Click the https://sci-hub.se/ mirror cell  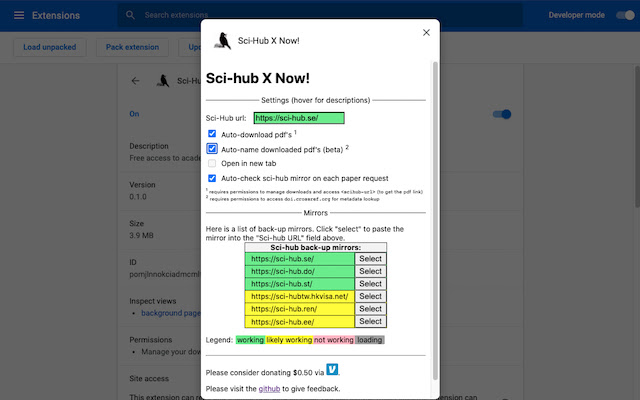(300, 259)
